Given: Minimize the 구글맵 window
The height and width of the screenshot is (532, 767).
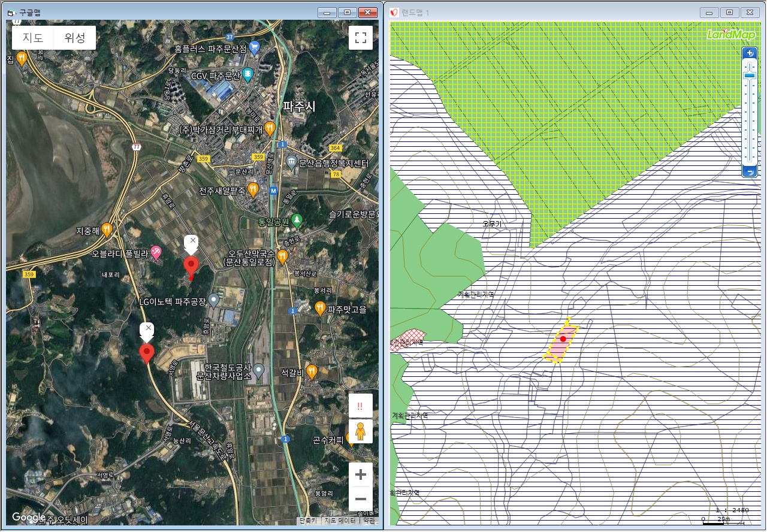Looking at the screenshot, I should coord(327,12).
